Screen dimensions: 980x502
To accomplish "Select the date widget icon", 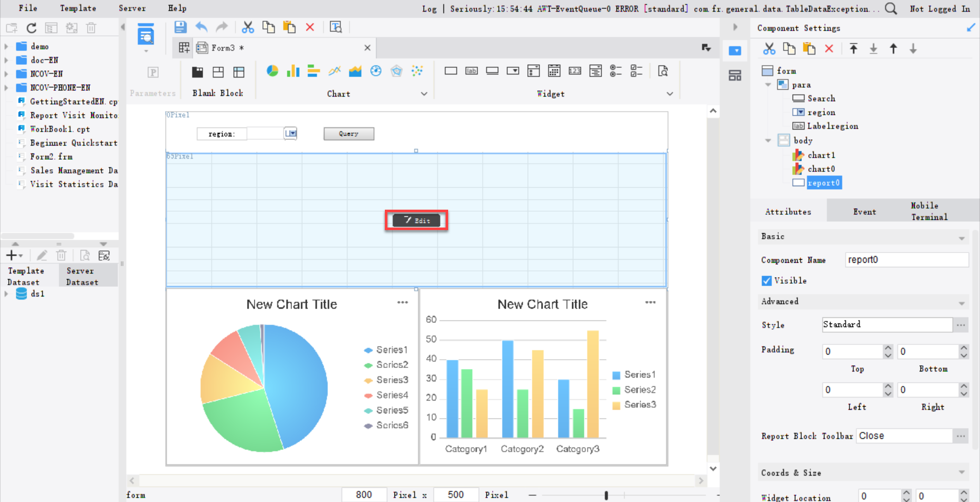I will click(x=554, y=71).
